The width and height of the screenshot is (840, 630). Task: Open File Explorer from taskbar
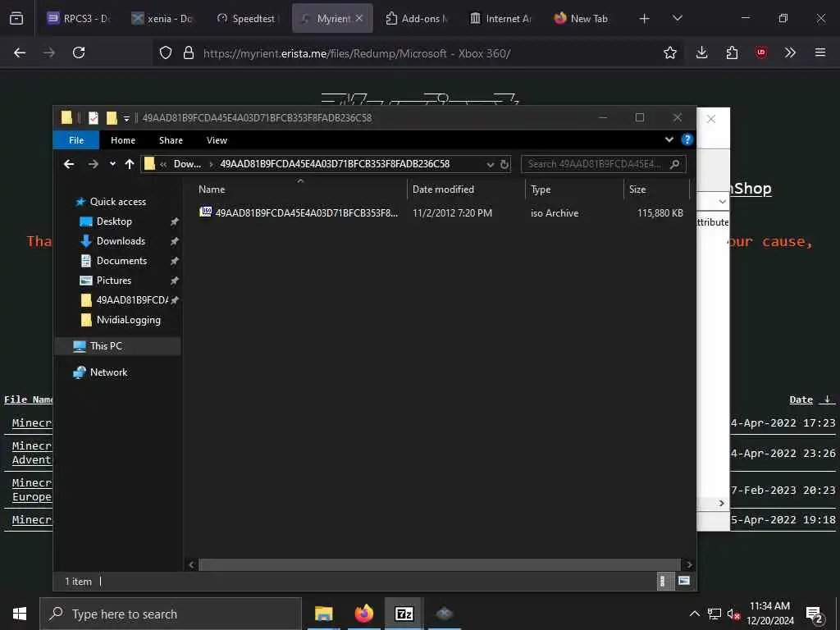click(x=323, y=614)
